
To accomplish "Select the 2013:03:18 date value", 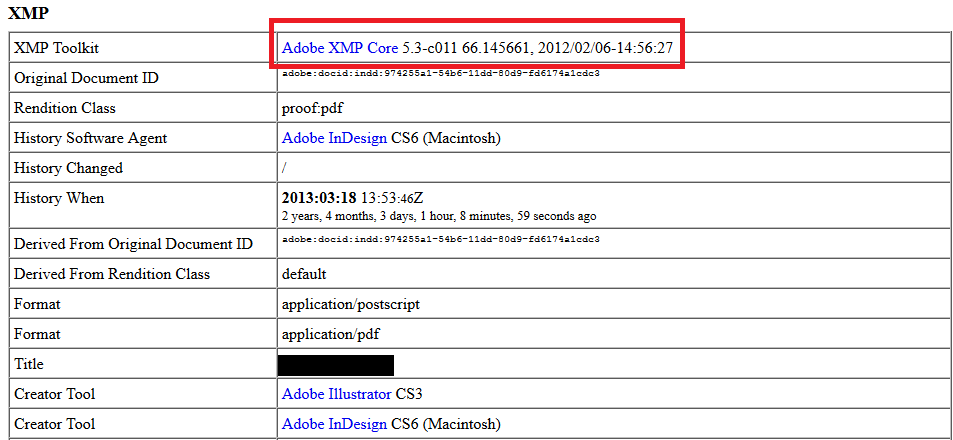I will [x=319, y=198].
